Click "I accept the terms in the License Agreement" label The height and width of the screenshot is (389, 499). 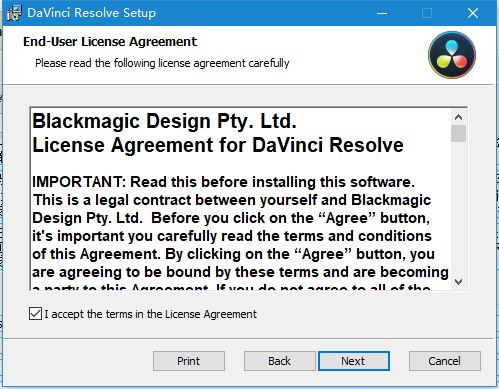(x=151, y=314)
